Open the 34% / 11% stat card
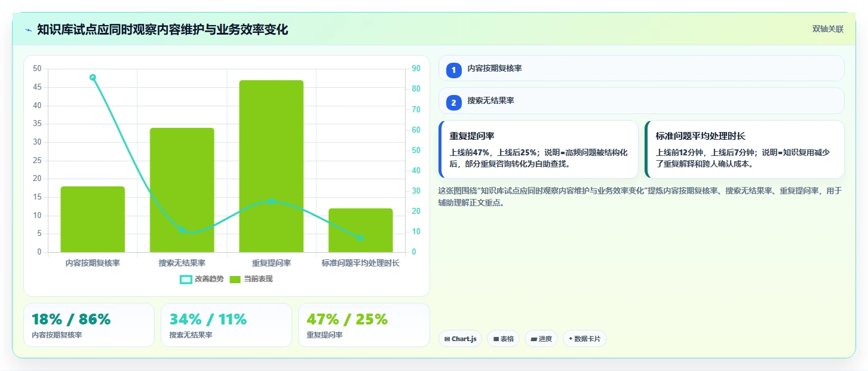This screenshot has width=868, height=371. click(x=226, y=325)
